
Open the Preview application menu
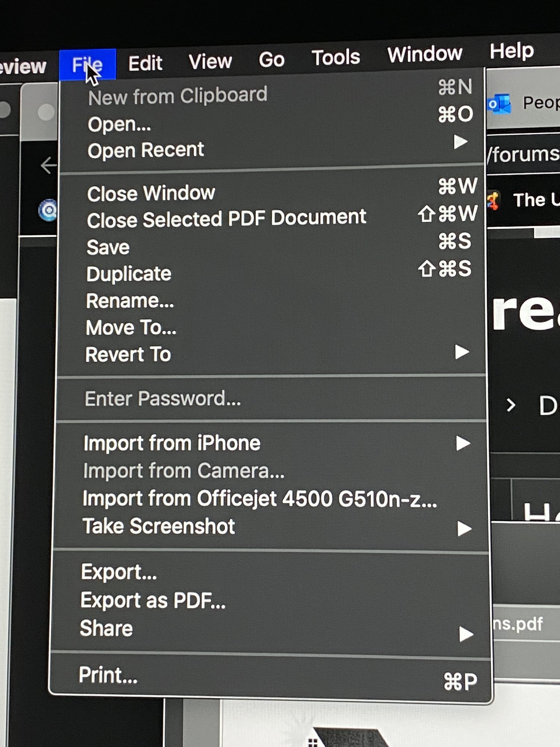22,66
